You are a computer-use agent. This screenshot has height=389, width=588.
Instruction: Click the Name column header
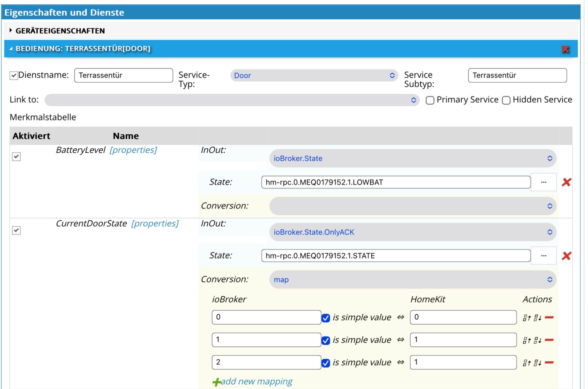pos(126,136)
